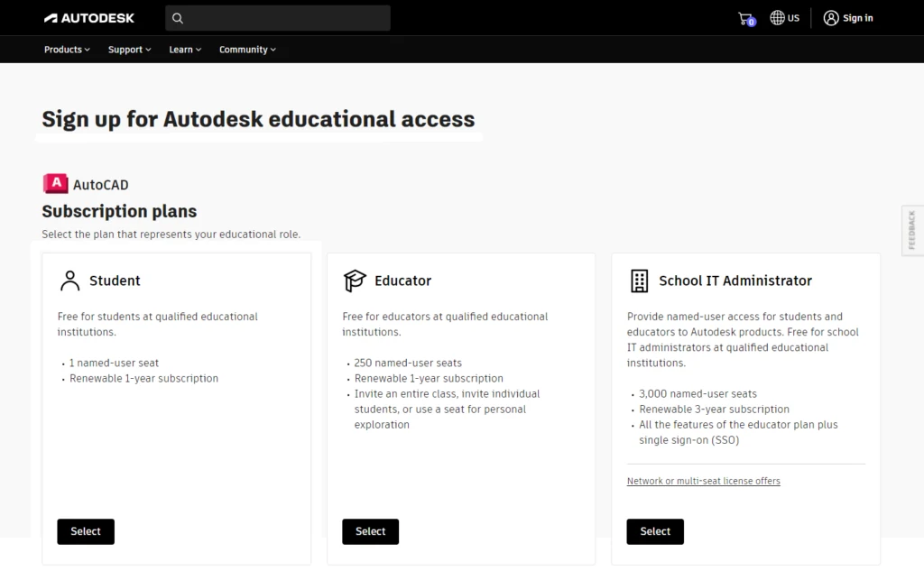This screenshot has width=924, height=580.
Task: Click the globe region icon
Action: tap(777, 18)
